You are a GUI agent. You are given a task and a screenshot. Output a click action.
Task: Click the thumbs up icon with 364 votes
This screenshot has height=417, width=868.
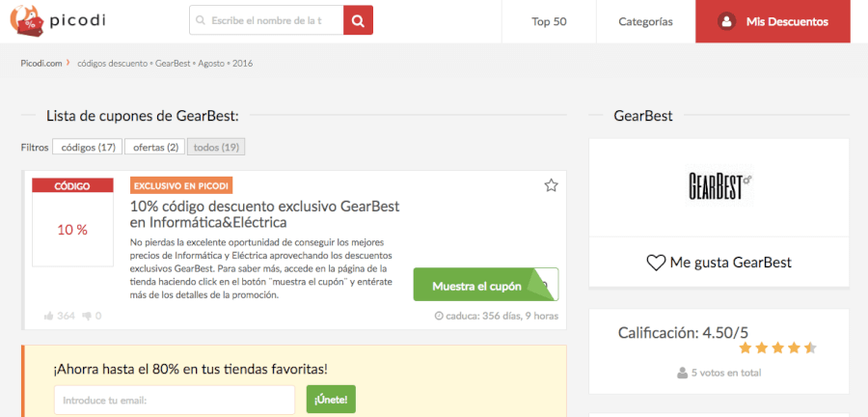[49, 316]
